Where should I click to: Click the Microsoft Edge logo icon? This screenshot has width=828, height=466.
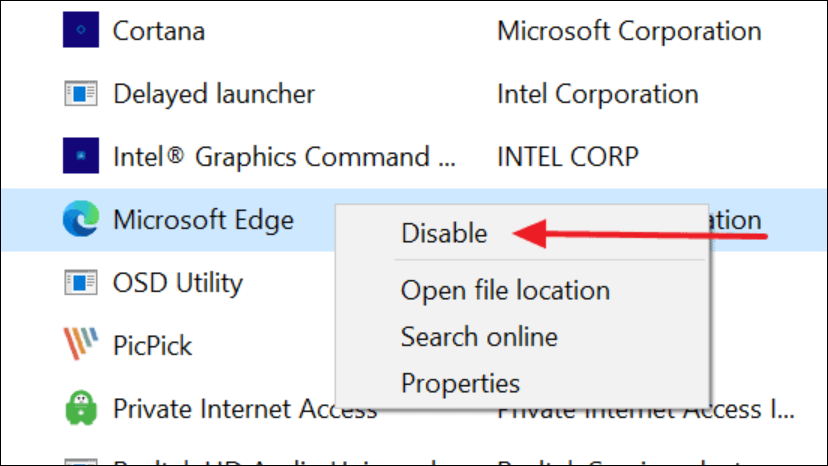pos(81,219)
